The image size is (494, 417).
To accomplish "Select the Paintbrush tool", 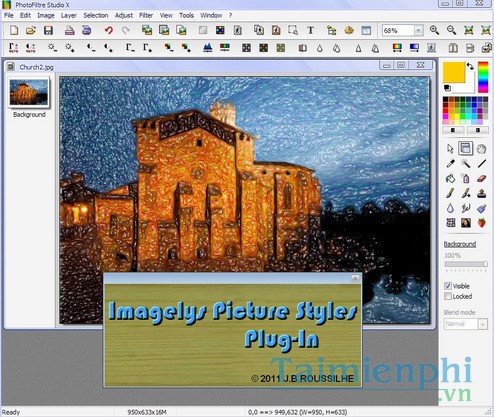I will (x=450, y=193).
